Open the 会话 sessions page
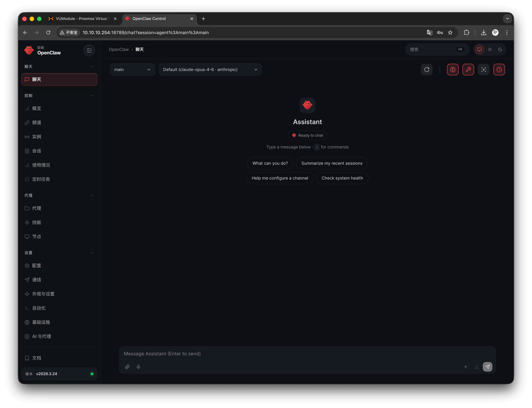 [59, 151]
